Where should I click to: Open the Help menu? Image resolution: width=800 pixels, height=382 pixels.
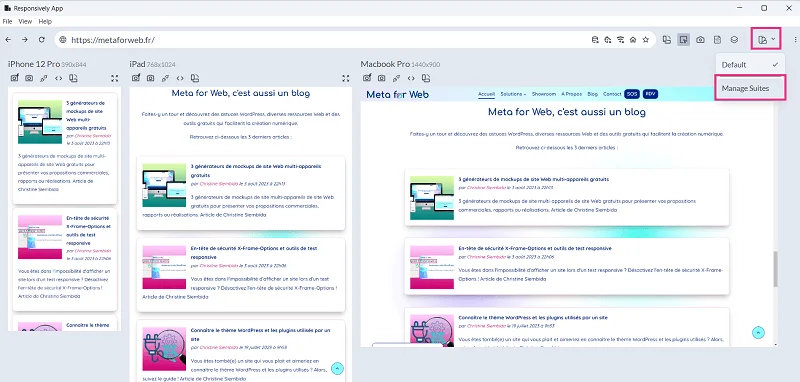click(x=45, y=21)
